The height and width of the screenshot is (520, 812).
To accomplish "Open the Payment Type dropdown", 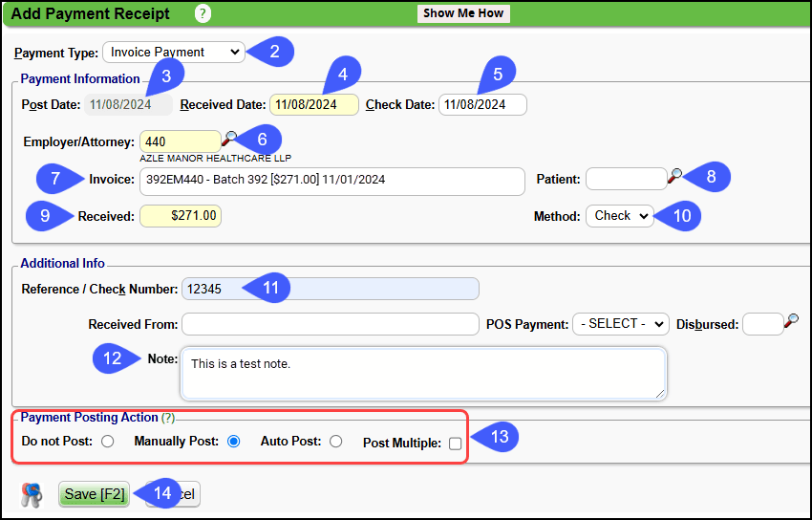I will click(173, 52).
